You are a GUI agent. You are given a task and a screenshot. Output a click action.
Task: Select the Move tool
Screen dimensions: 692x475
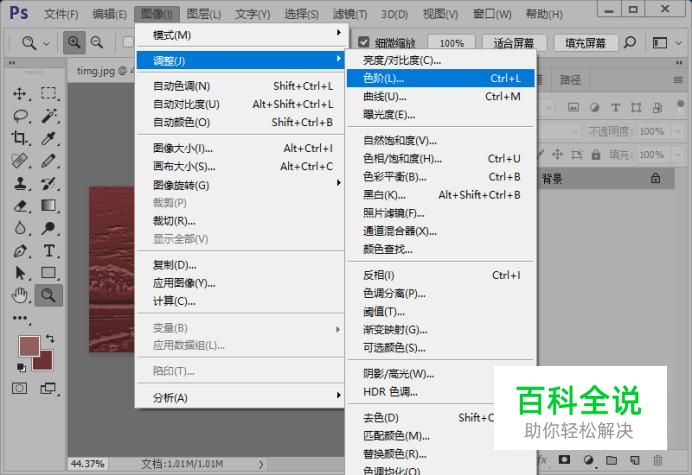point(20,93)
